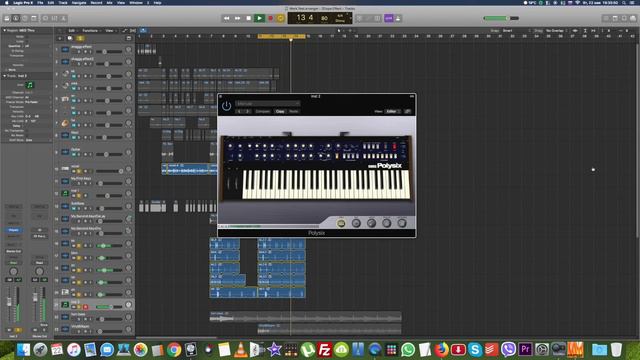Toggle yellow Solo button on channel strip
This screenshot has height=360, width=640.
pos(18,330)
